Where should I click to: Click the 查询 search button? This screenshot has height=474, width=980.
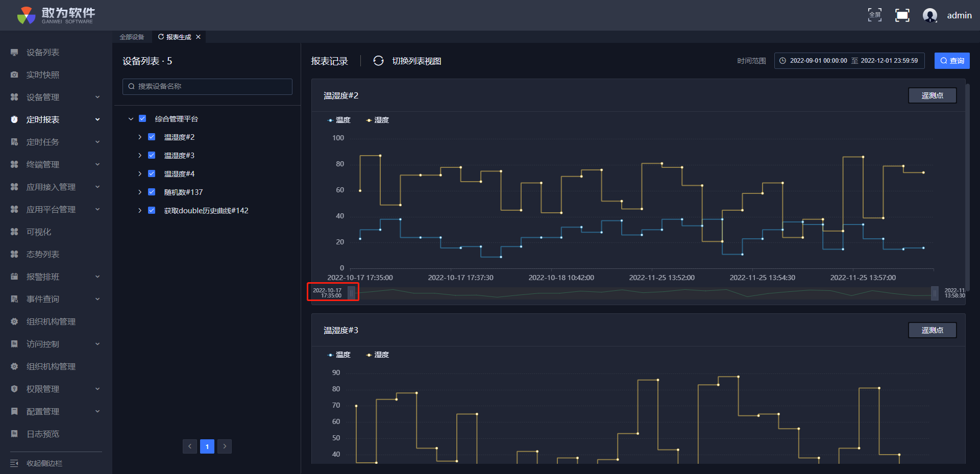click(x=952, y=61)
